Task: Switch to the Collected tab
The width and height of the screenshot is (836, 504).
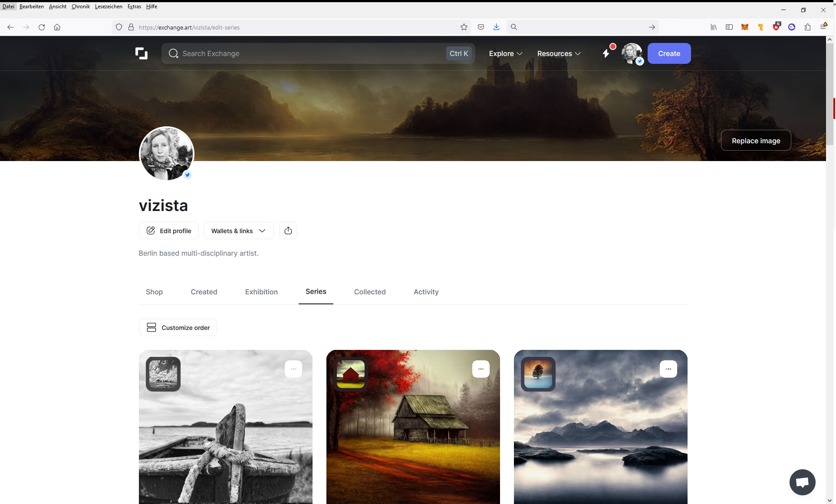Action: click(x=370, y=292)
